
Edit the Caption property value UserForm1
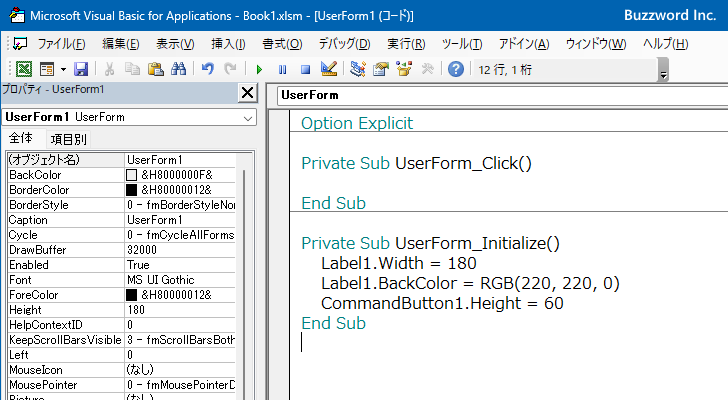click(x=180, y=220)
